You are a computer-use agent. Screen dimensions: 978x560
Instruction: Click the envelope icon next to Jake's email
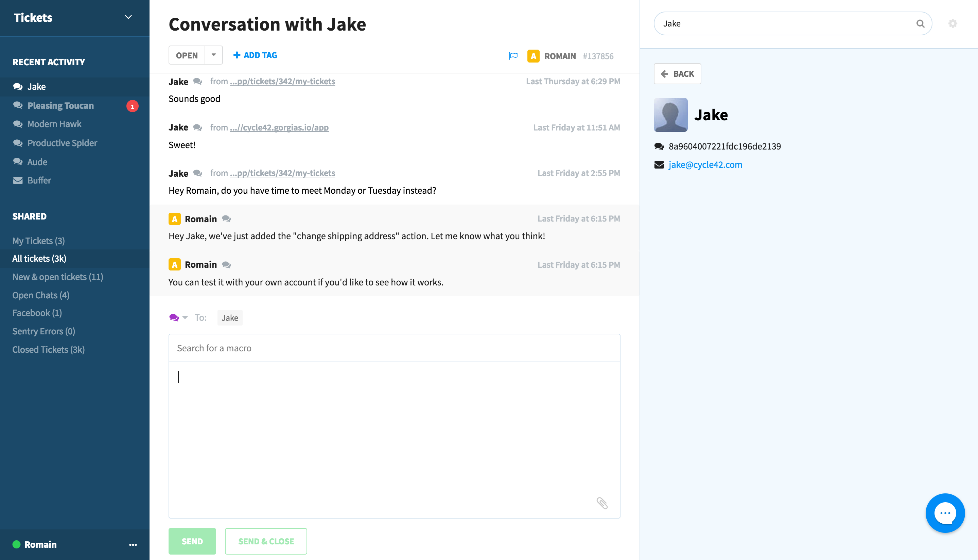tap(659, 164)
